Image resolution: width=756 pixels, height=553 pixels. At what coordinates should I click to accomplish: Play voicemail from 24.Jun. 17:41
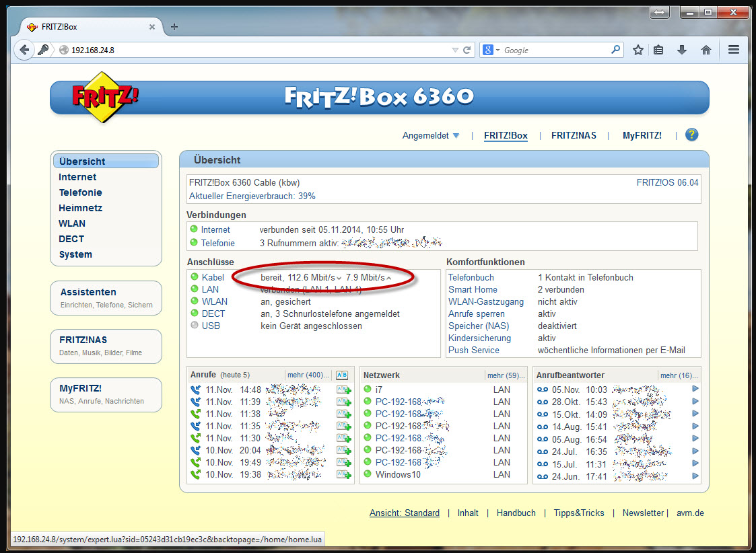pyautogui.click(x=695, y=476)
